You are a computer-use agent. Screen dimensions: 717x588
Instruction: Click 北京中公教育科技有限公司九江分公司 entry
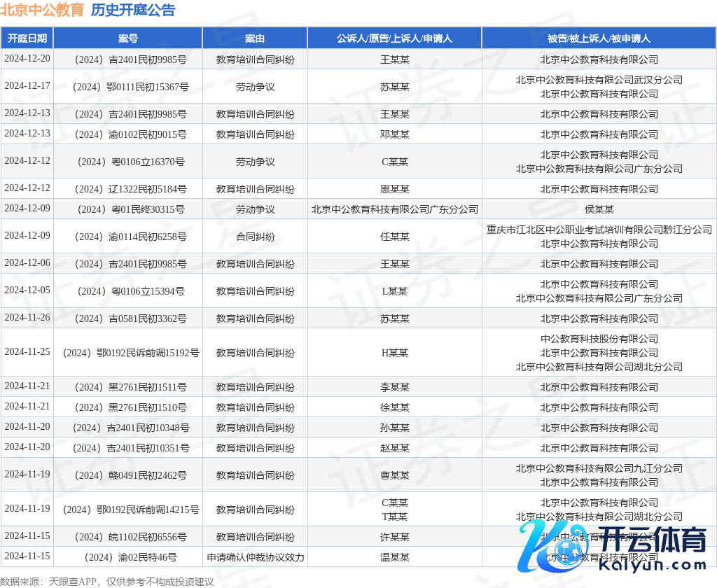pyautogui.click(x=599, y=468)
